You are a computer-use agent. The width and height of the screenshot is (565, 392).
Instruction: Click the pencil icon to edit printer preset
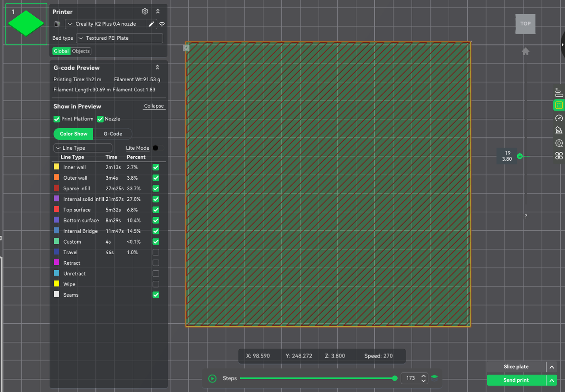click(x=151, y=24)
